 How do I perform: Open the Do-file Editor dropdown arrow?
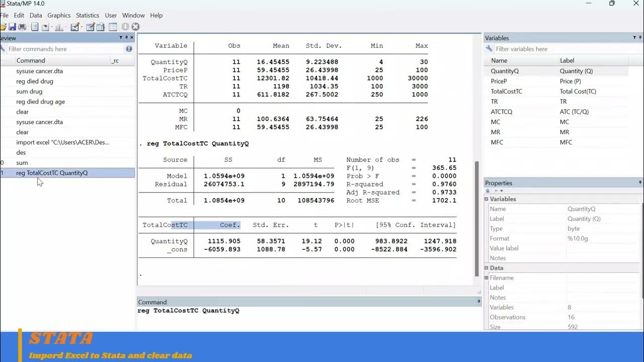(x=82, y=27)
